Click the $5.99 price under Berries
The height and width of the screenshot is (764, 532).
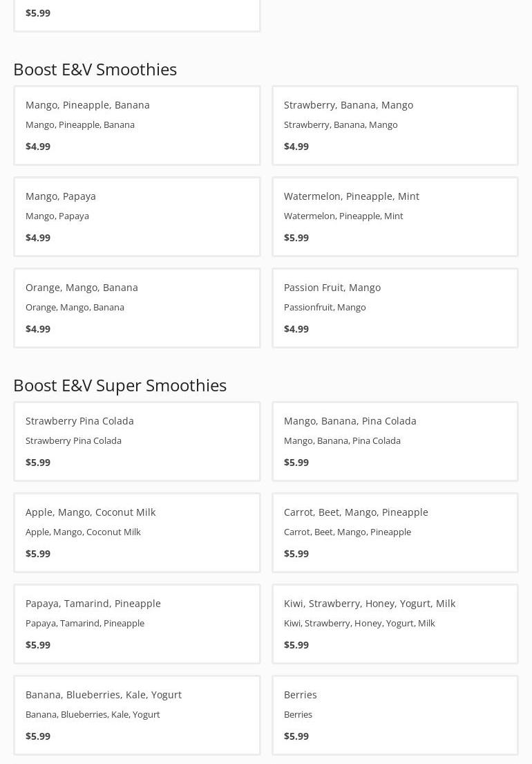click(296, 736)
